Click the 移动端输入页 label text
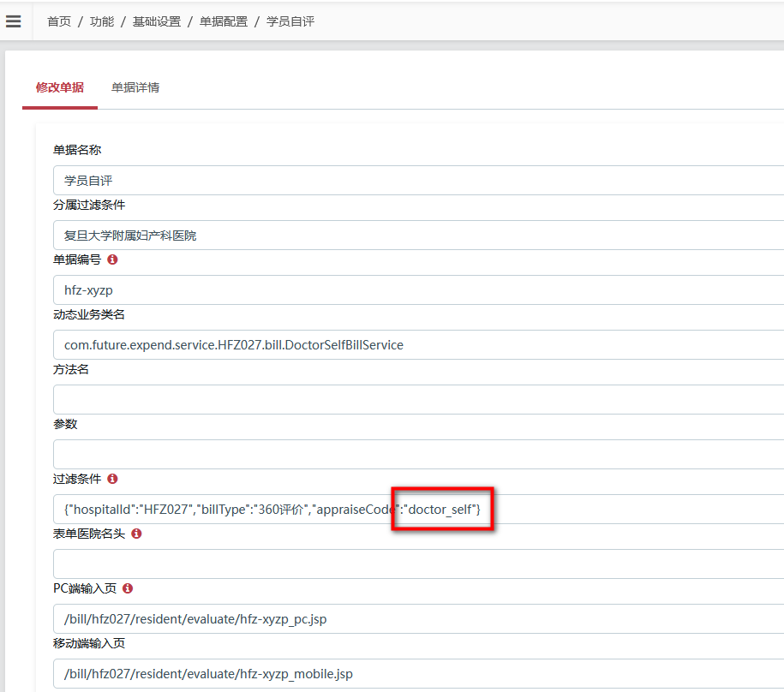This screenshot has height=692, width=784. 89,643
